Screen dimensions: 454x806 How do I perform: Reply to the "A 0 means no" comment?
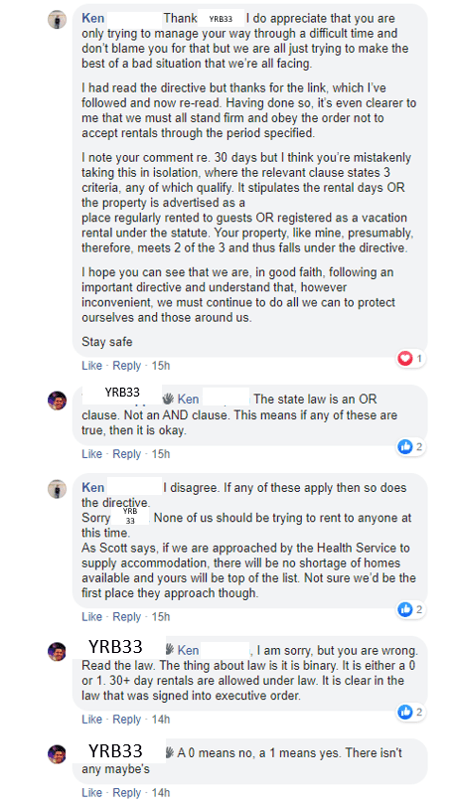coord(126,792)
